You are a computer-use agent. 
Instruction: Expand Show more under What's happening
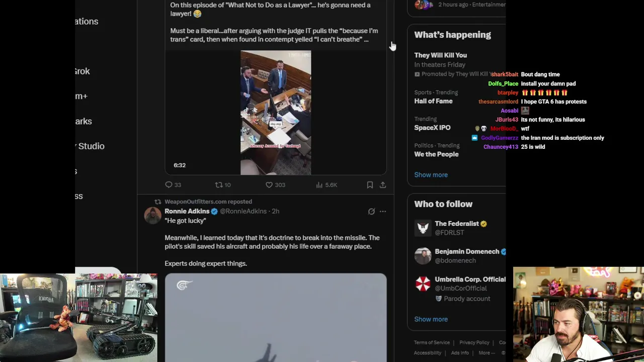tap(431, 175)
